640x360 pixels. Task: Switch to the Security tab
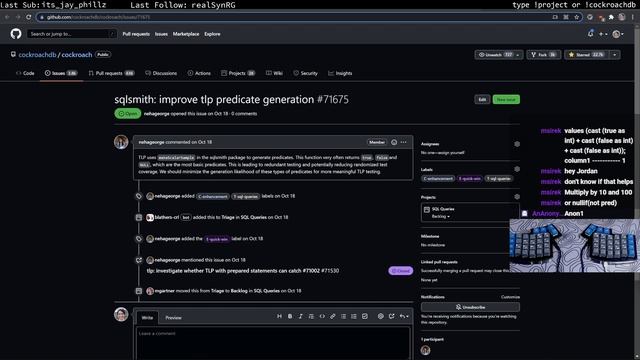pos(305,73)
